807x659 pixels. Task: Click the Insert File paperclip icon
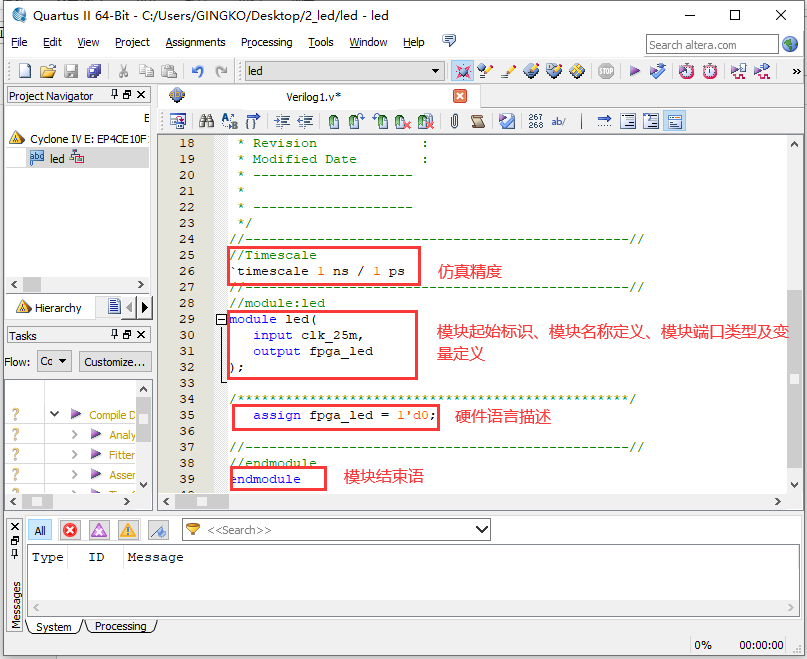[x=454, y=121]
